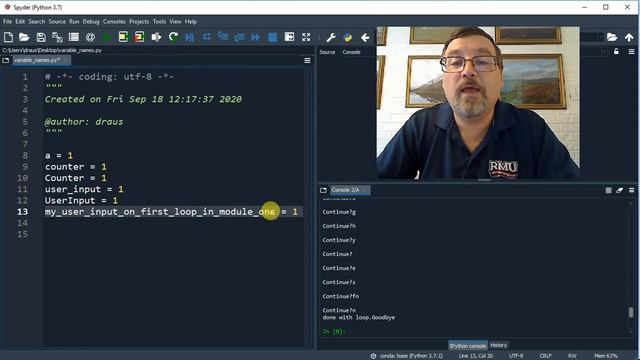Viewport: 640px width, 360px height.
Task: Open PYTHONPATH manager python icon
Action: point(348,38)
